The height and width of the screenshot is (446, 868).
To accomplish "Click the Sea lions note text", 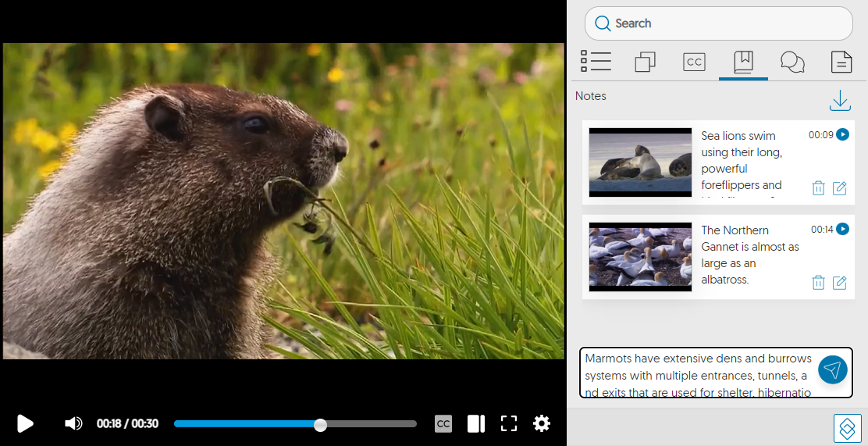I will tap(742, 165).
